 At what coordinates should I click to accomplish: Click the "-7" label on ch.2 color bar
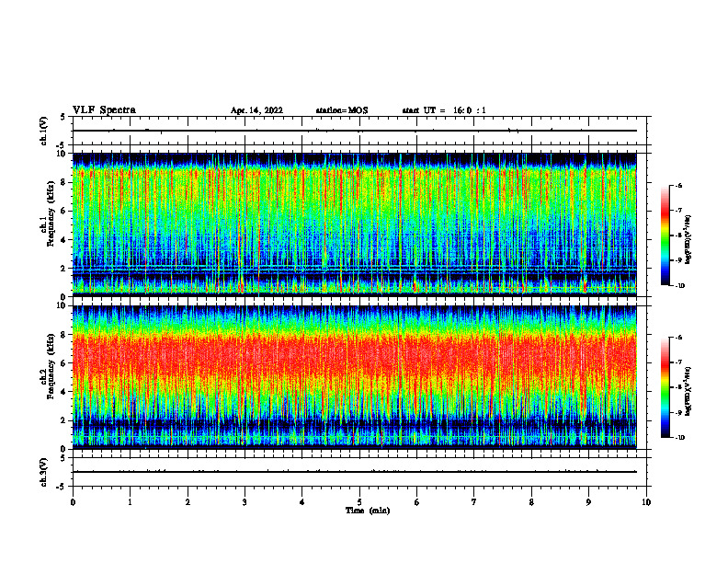[x=678, y=362]
